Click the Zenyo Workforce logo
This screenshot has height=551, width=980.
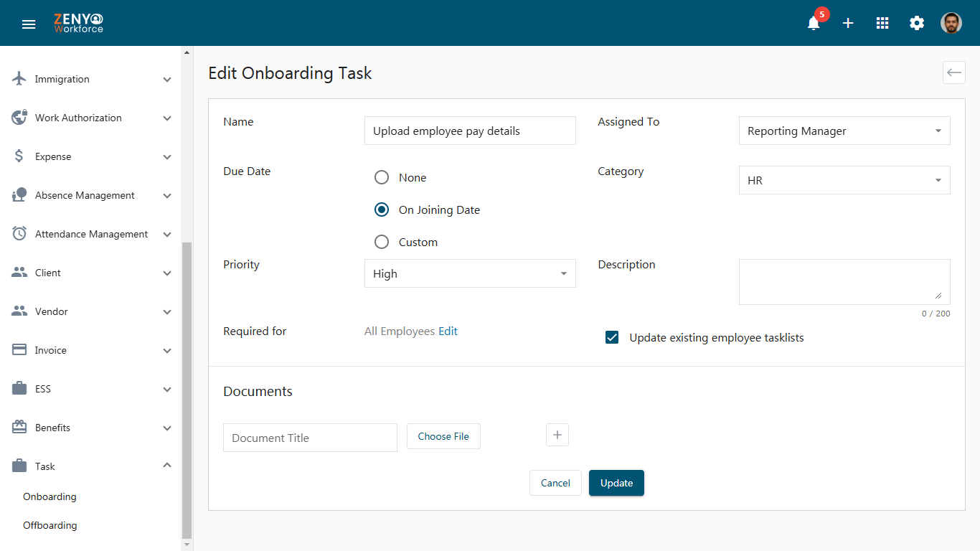(79, 23)
